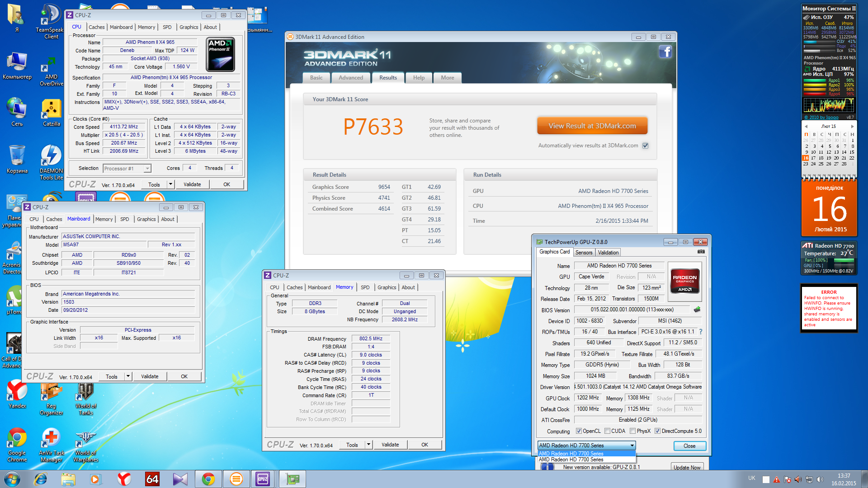Select the Компьютер desktop icon
The width and height of the screenshot is (868, 488).
tap(17, 66)
